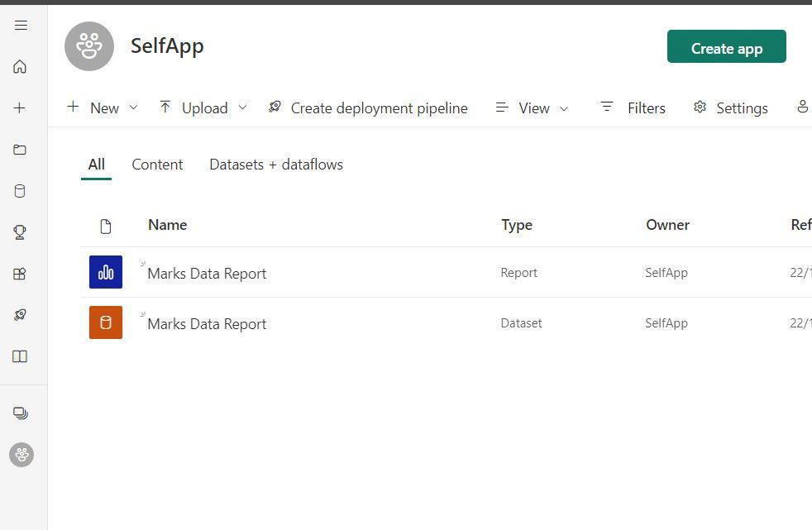This screenshot has height=530, width=812.
Task: Open Apps icon in sidebar
Action: [x=21, y=274]
